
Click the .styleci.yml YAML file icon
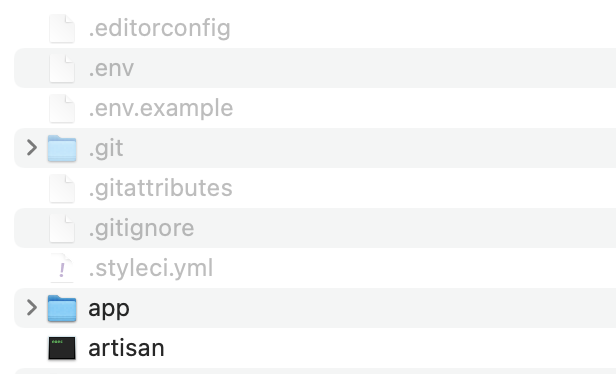point(62,268)
